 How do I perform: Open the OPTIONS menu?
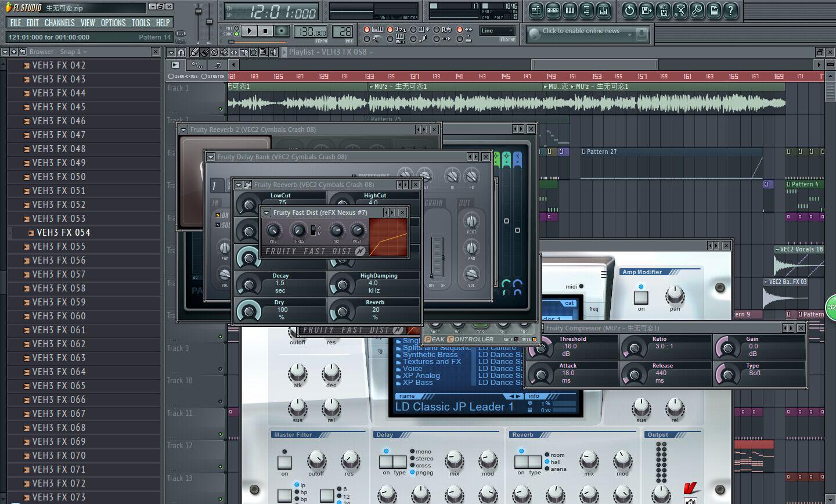(113, 23)
